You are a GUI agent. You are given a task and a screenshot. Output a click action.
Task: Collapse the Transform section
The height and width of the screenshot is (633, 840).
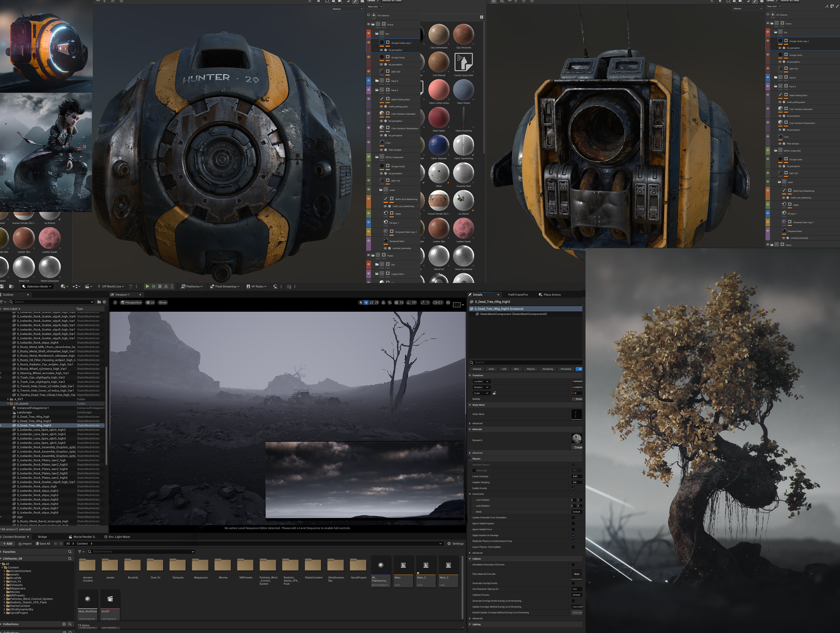470,375
